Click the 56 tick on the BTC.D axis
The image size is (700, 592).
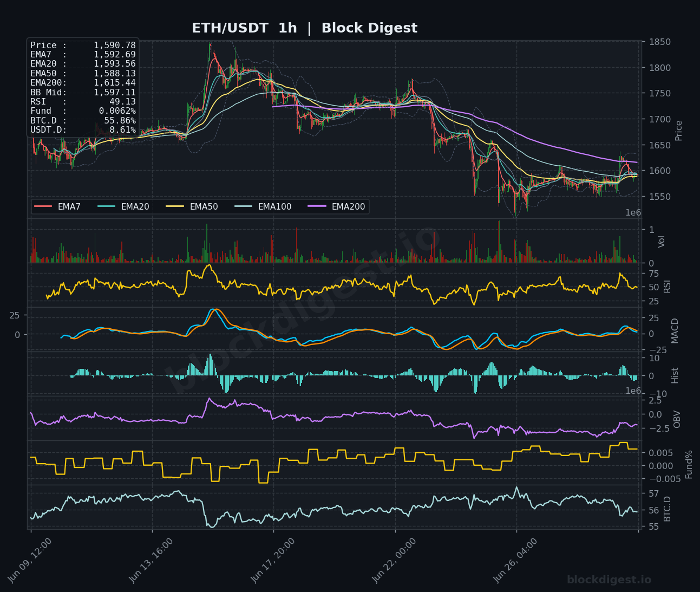tap(653, 510)
